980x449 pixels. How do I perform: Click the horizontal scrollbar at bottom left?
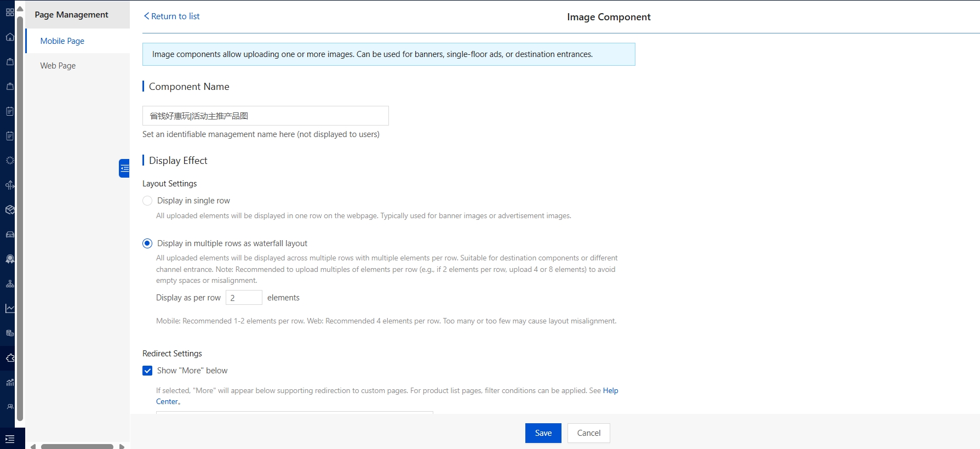[77, 446]
